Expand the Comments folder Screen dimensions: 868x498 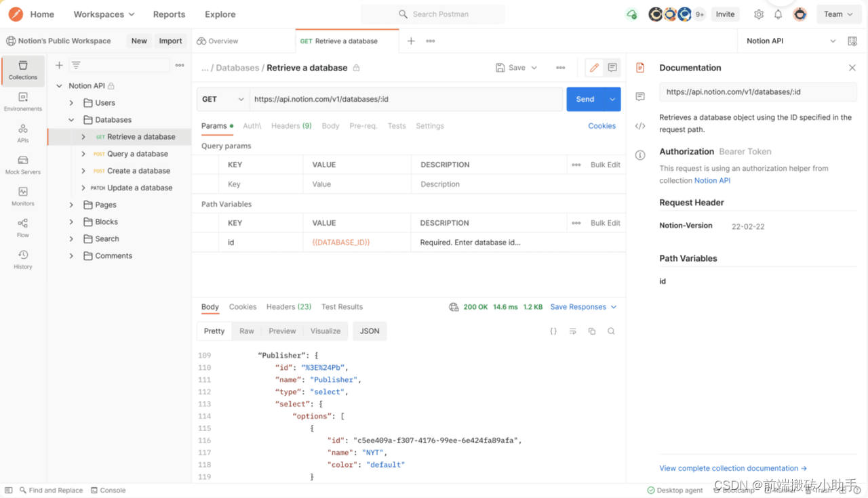click(71, 255)
